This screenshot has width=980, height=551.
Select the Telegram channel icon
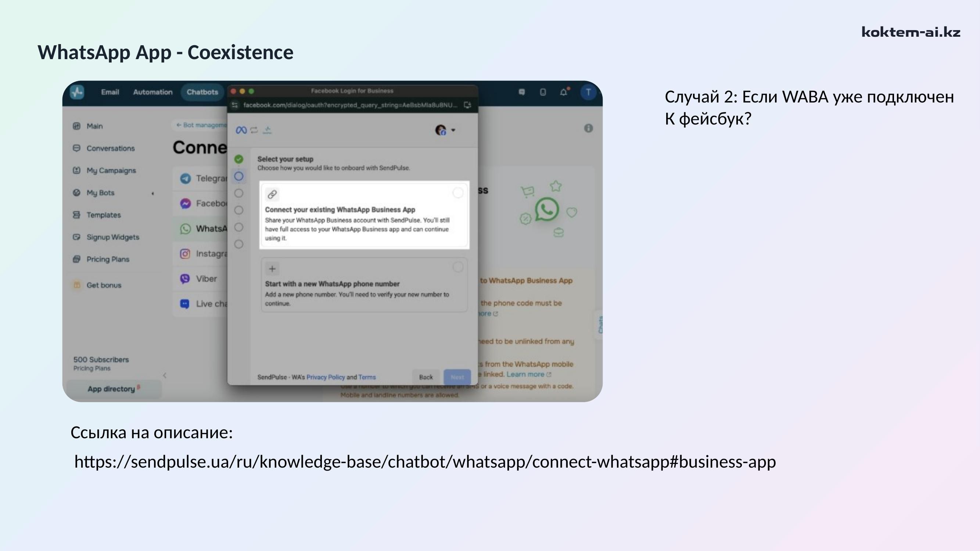click(185, 179)
